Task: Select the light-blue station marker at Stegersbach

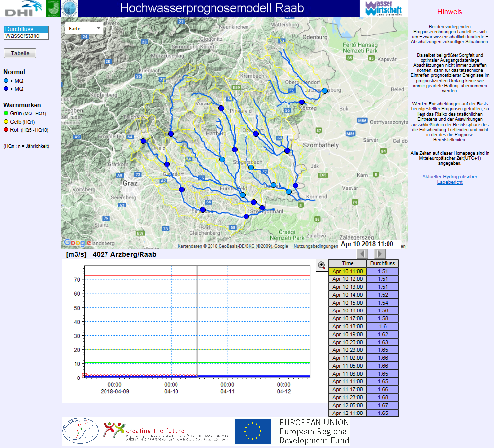Action: pos(251,167)
